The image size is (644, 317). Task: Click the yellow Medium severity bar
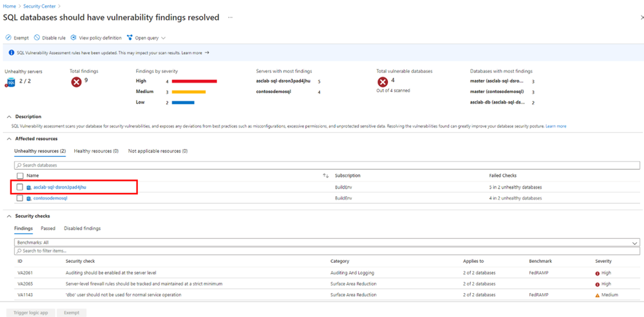point(188,92)
